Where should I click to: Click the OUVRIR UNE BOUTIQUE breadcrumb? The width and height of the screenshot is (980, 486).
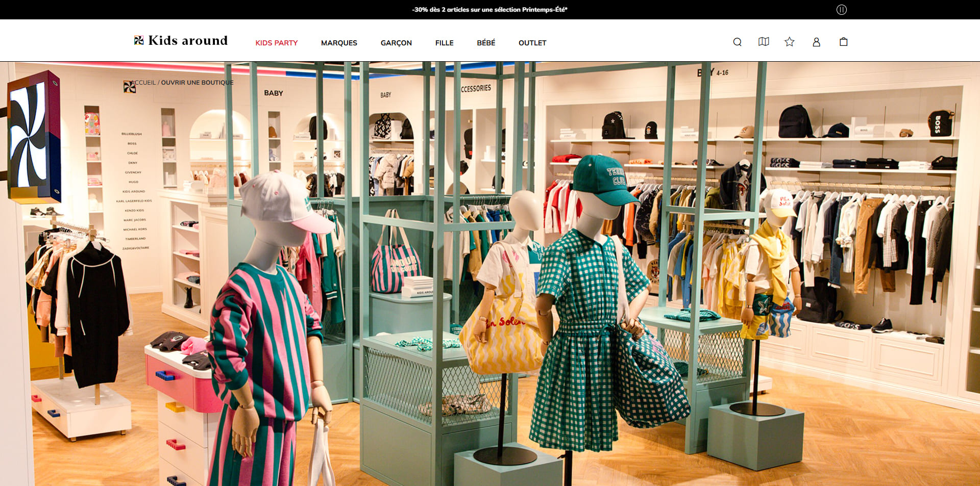coord(197,83)
